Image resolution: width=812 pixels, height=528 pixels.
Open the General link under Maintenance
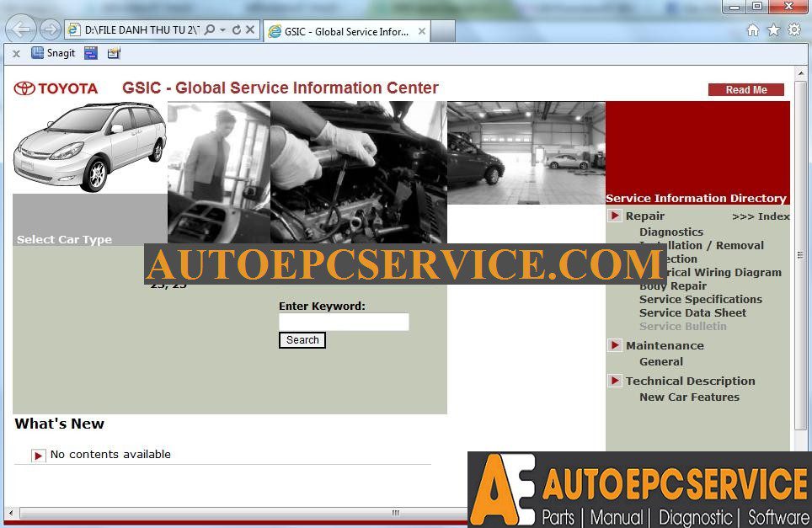pos(661,362)
